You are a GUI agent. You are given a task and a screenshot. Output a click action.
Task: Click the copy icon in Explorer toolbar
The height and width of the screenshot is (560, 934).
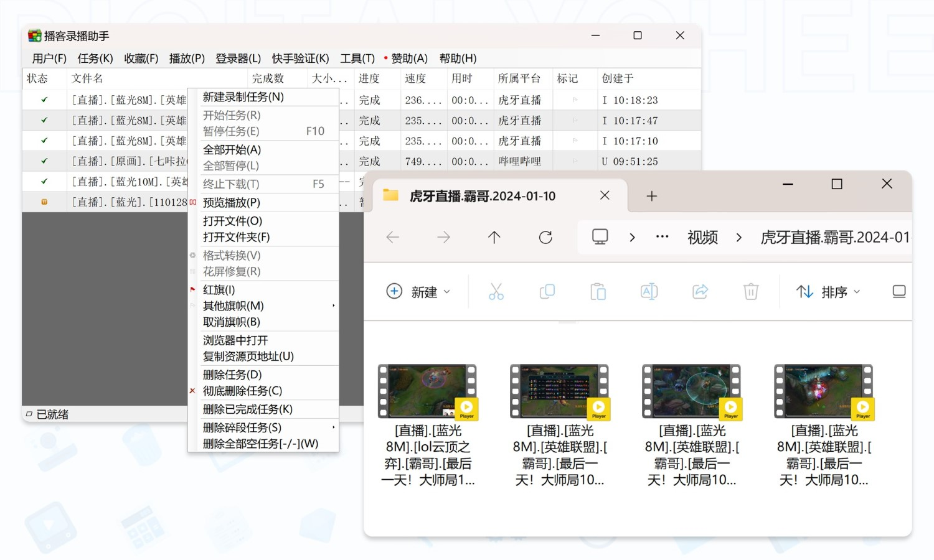[x=547, y=292]
